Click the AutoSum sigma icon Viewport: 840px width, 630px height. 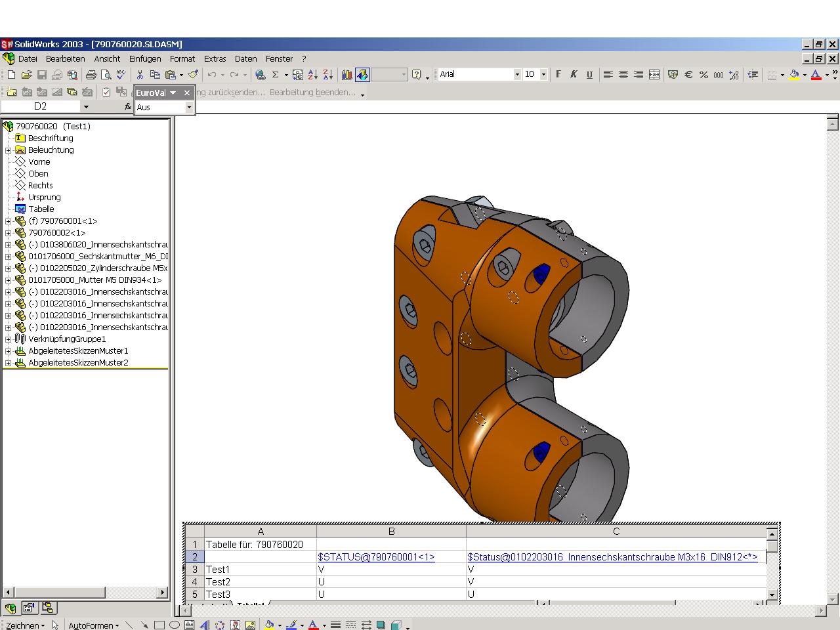click(276, 75)
